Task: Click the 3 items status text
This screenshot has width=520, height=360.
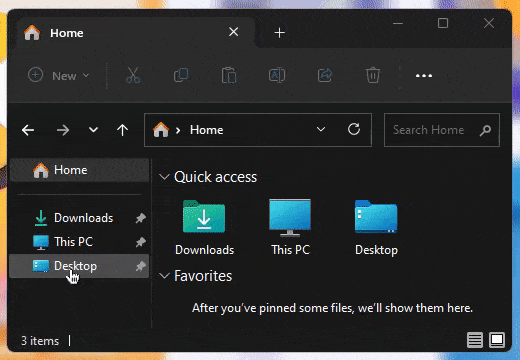Action: pos(40,341)
